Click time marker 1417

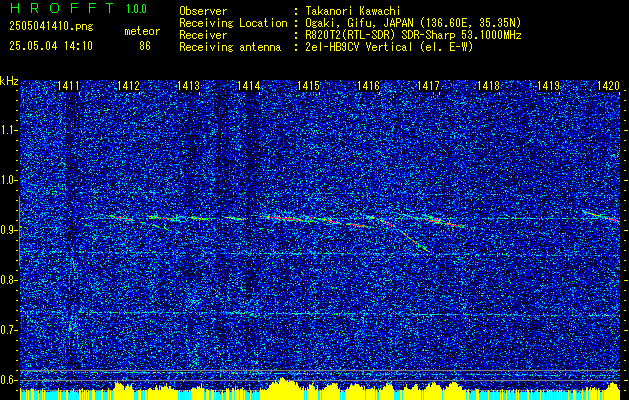[x=428, y=86]
